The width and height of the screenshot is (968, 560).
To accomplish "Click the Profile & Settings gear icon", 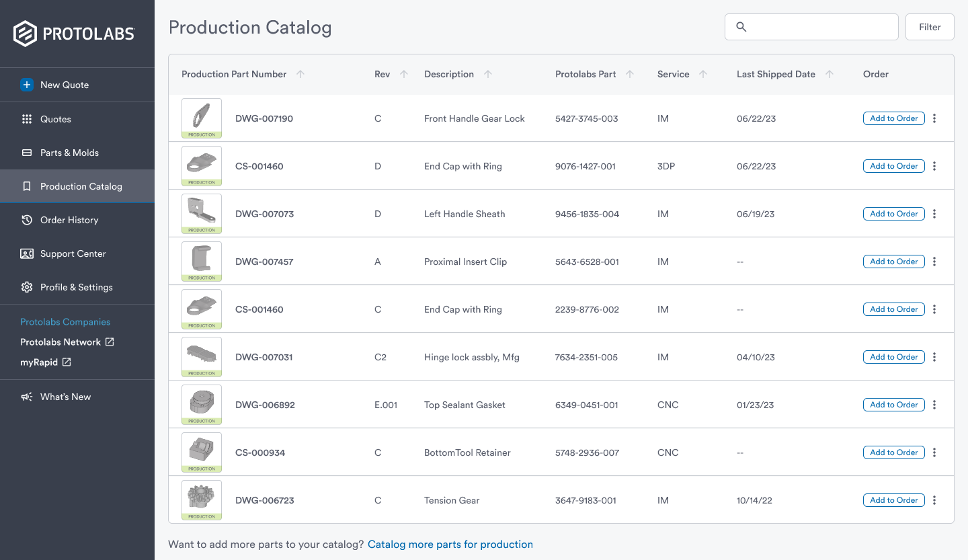I will 27,287.
